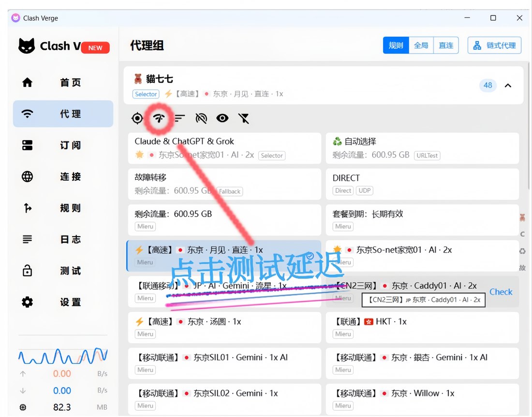
Task: Select 【CN2三网】东京·Caddy01·AI·2x node
Action: [x=422, y=292]
